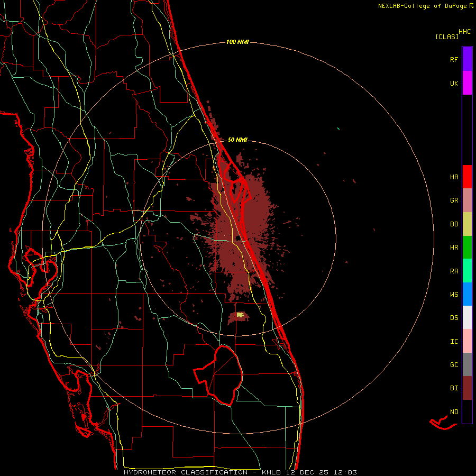Image resolution: width=476 pixels, height=476 pixels.
Task: Click the WS legend label
Action: (454, 295)
